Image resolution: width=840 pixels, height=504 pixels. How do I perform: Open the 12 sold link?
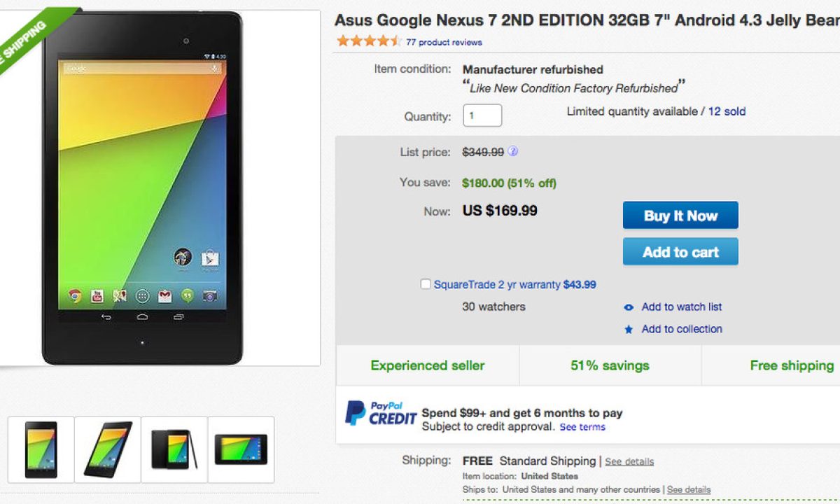727,111
